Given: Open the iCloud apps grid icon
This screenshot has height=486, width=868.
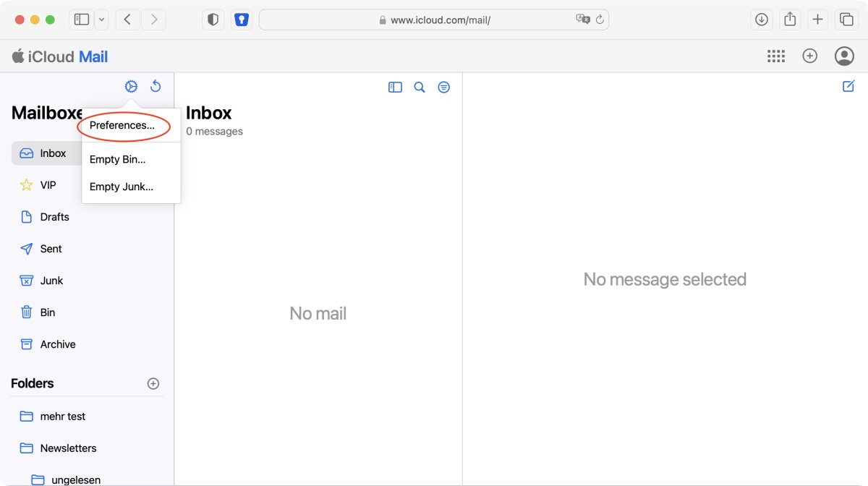Looking at the screenshot, I should pos(776,56).
